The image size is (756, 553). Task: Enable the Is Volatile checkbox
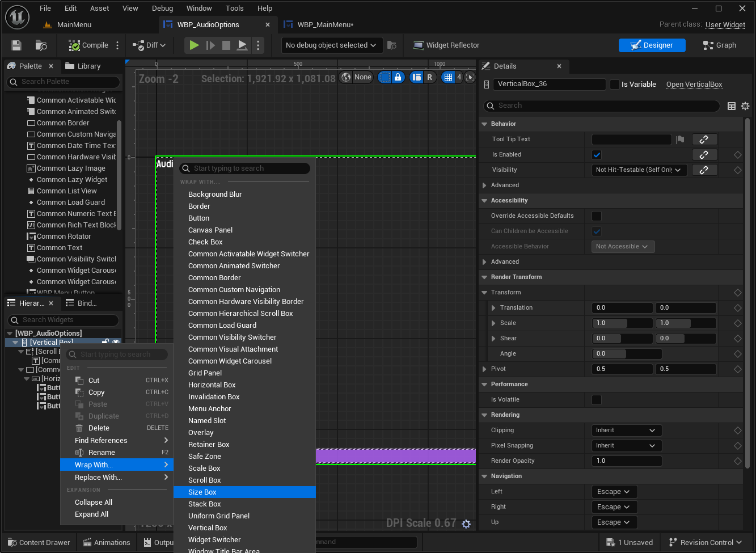tap(597, 400)
